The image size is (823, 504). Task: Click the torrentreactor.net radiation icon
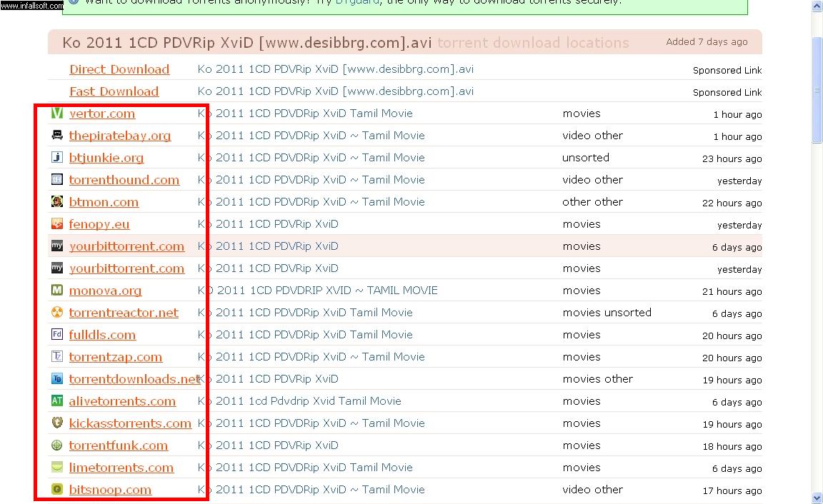coord(56,313)
